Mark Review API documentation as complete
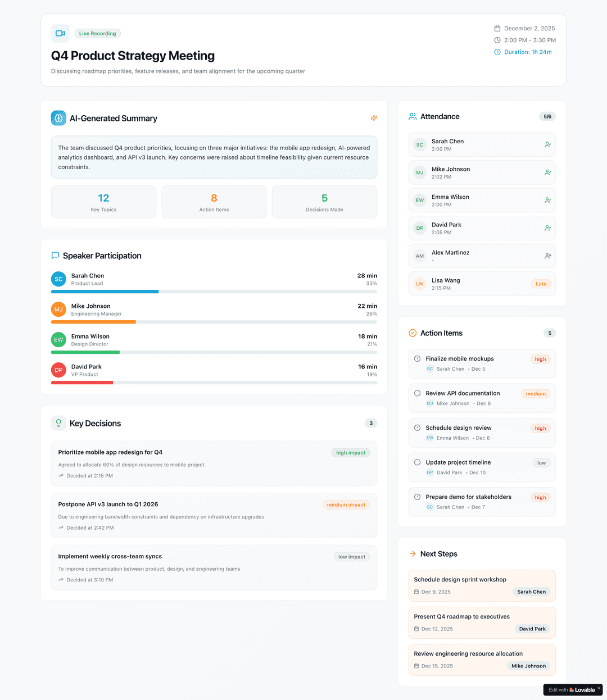607x700 pixels. [x=416, y=393]
